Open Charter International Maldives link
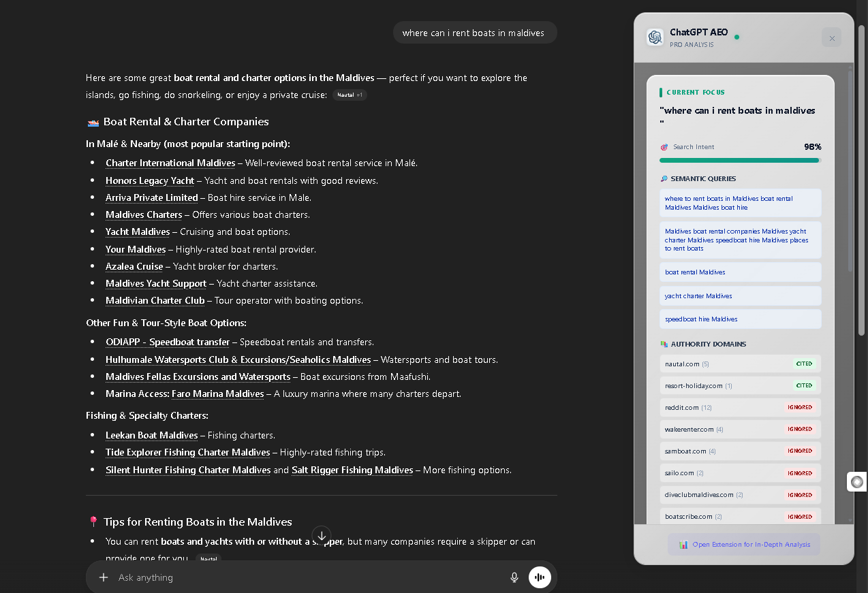This screenshot has height=593, width=868. click(170, 163)
